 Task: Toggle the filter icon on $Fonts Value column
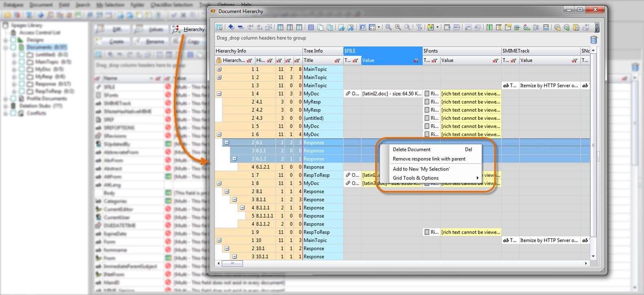495,61
